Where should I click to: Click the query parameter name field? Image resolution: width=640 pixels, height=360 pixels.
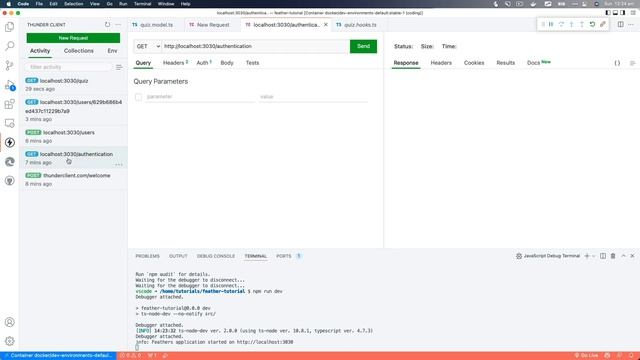click(200, 97)
